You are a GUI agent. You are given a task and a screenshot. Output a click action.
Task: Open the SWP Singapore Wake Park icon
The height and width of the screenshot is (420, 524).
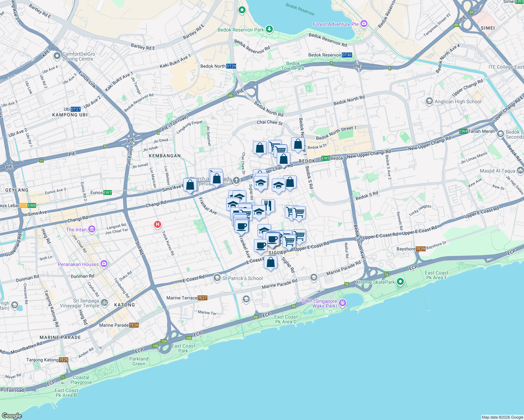(x=343, y=303)
